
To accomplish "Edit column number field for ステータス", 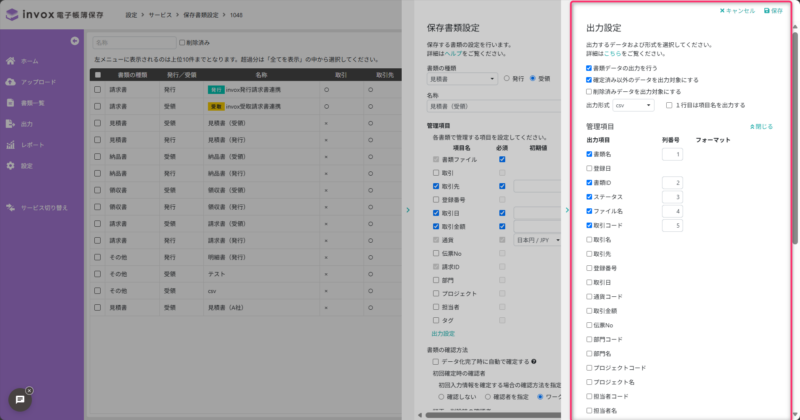I will click(x=672, y=197).
